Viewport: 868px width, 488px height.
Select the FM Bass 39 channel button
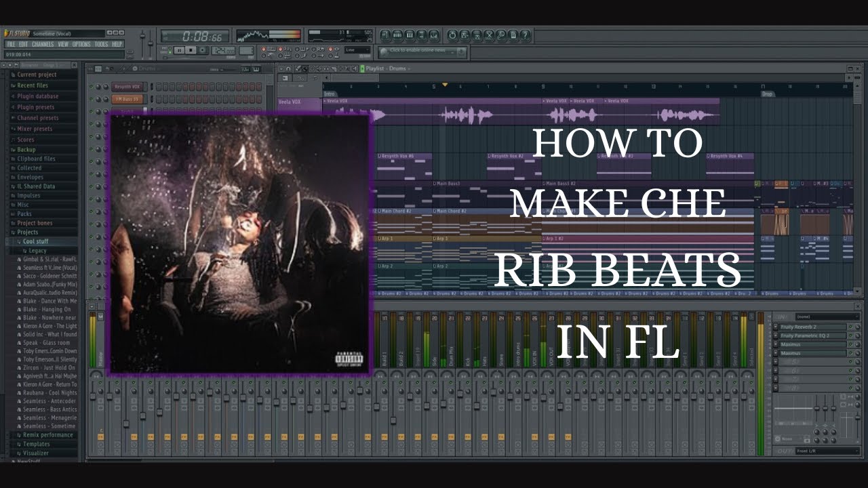coord(127,99)
